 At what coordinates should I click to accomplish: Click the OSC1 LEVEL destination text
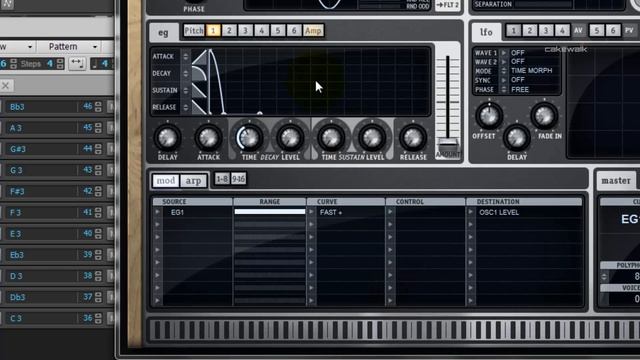pos(499,212)
